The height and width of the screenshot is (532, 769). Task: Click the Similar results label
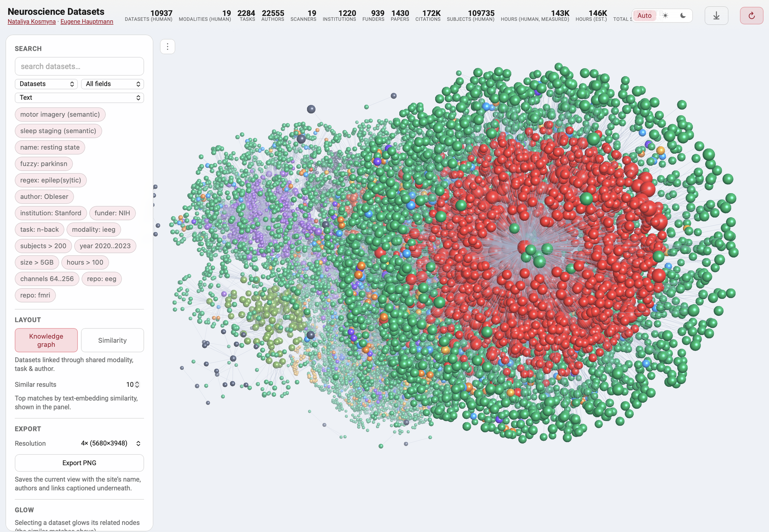pos(36,385)
